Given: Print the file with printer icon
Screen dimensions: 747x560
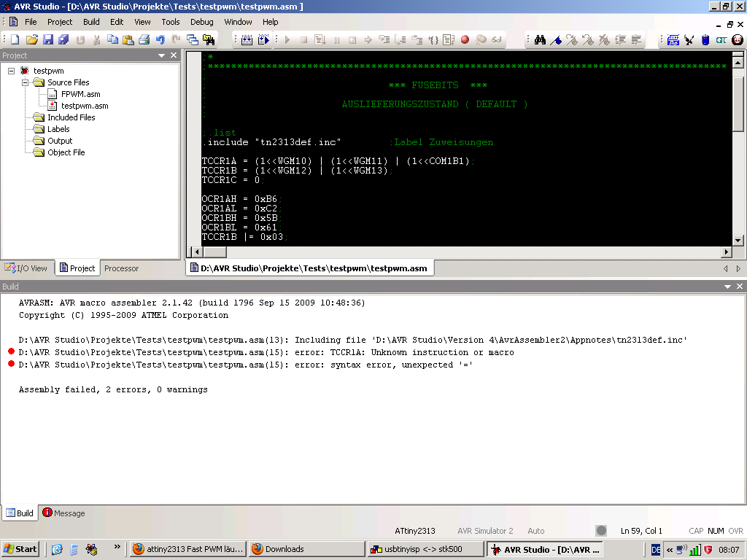Looking at the screenshot, I should click(144, 40).
